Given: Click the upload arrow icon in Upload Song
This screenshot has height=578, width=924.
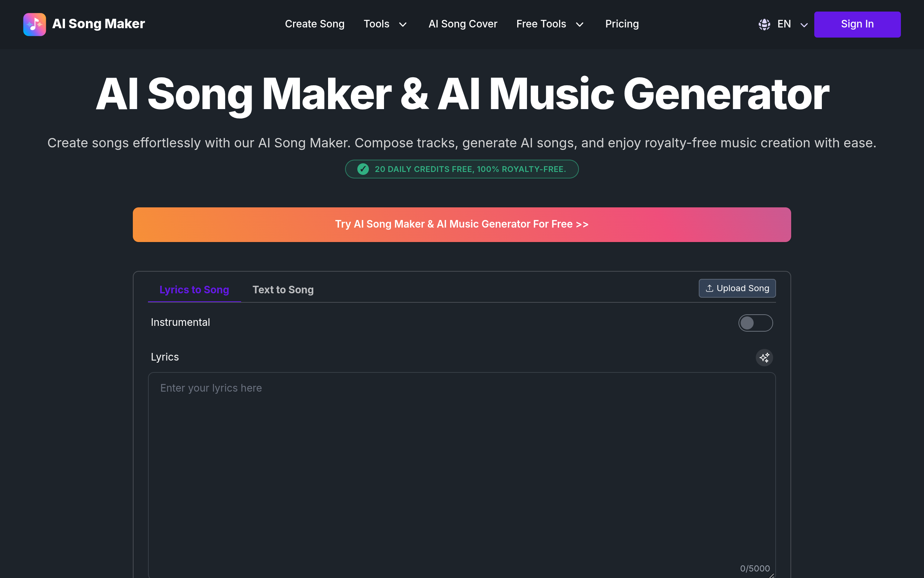Looking at the screenshot, I should [x=709, y=288].
